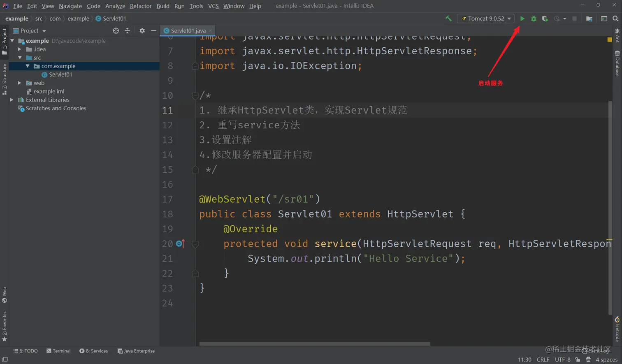622x364 pixels.
Task: Click the stop square button
Action: click(575, 19)
